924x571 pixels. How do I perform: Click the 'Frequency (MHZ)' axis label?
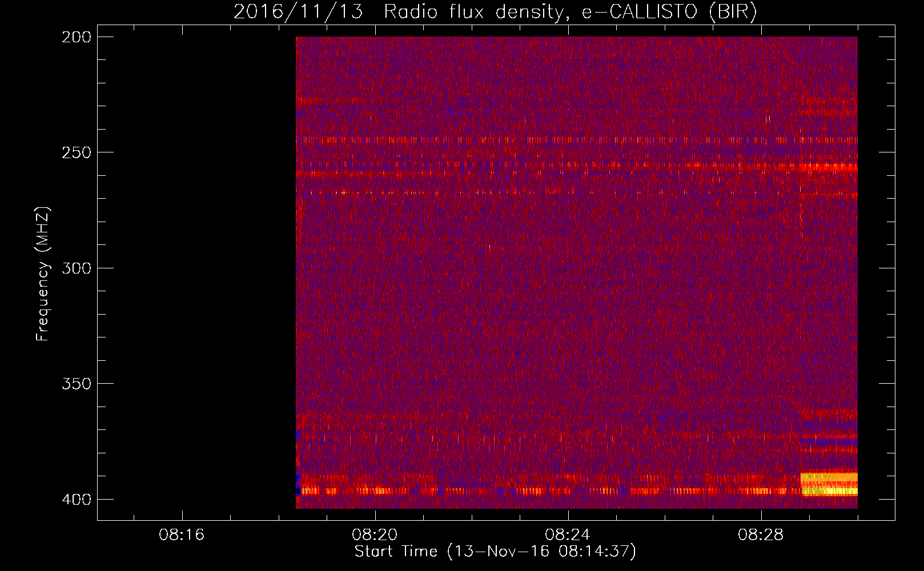coord(43,274)
